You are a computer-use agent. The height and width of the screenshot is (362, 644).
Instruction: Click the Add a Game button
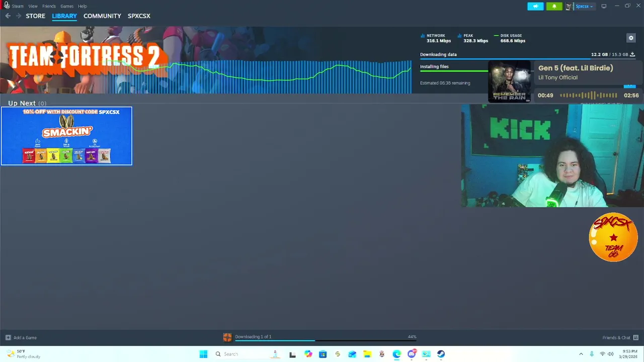click(21, 337)
